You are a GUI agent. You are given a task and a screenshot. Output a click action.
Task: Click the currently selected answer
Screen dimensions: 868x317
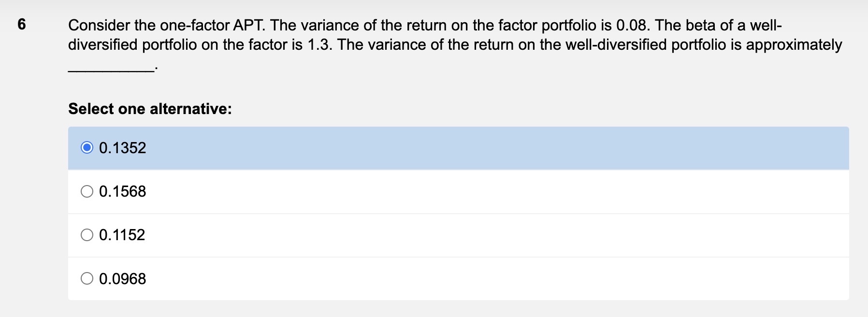[122, 148]
